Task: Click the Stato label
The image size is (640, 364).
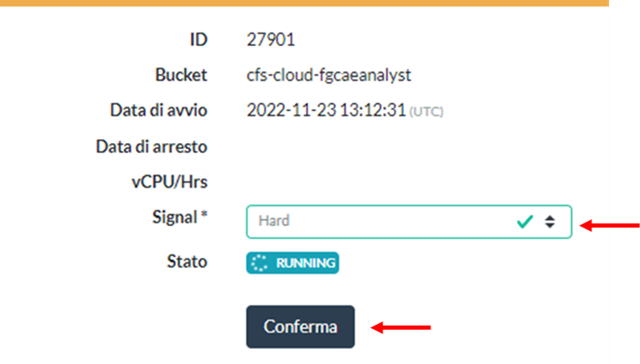Action: 187,261
